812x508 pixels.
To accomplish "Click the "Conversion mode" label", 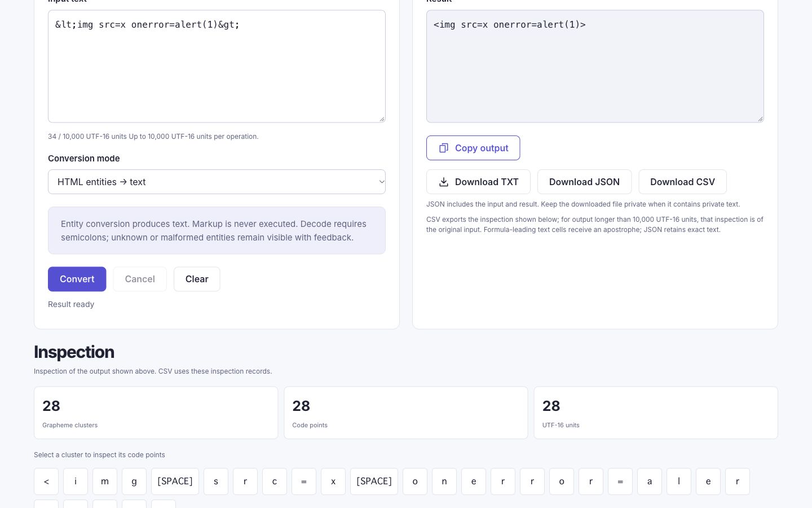I will coord(84,159).
